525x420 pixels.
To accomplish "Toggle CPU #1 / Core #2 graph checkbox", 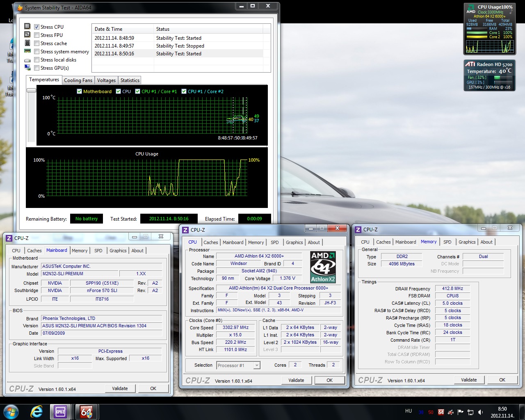I will [x=184, y=91].
